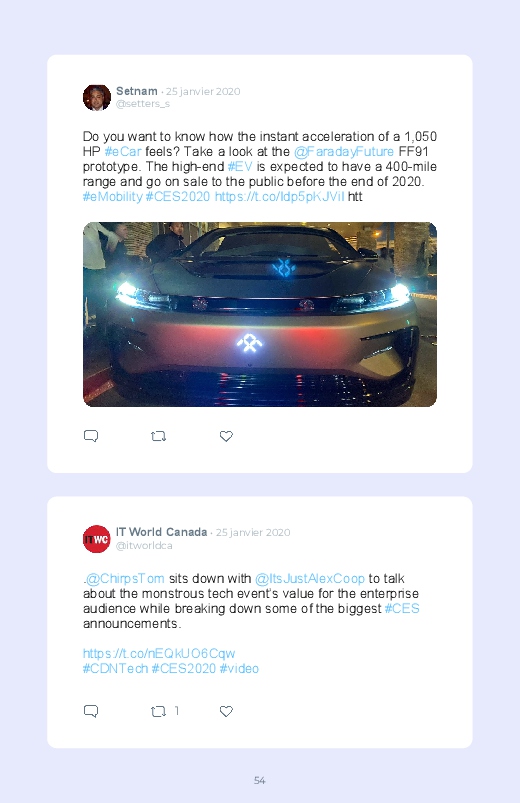Open the #eCar hashtag
Screen dimensions: 520x803
123,152
